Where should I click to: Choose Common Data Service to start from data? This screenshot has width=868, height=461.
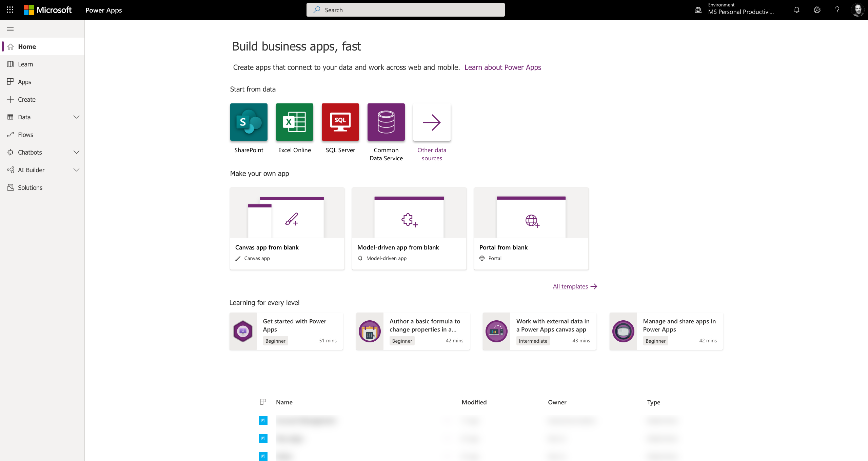pos(386,122)
